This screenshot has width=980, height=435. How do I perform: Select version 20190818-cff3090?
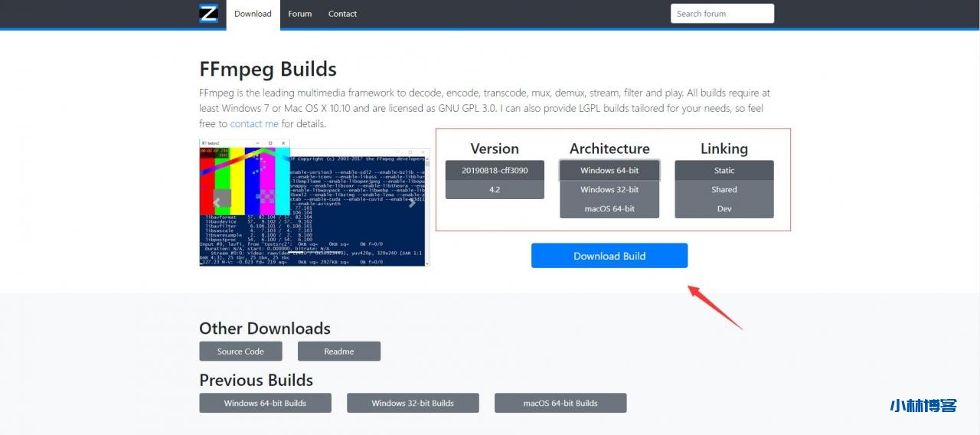[495, 170]
